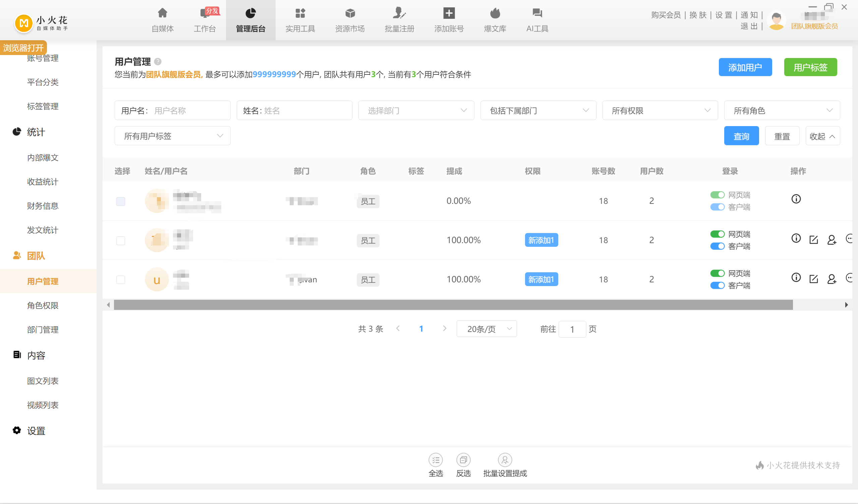Viewport: 858px width, 504px height.
Task: Open 收益统计 in the sidebar
Action: coord(43,181)
